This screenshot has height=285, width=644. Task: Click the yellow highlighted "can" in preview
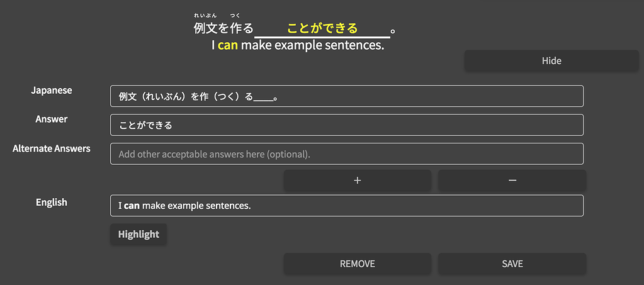pyautogui.click(x=228, y=45)
